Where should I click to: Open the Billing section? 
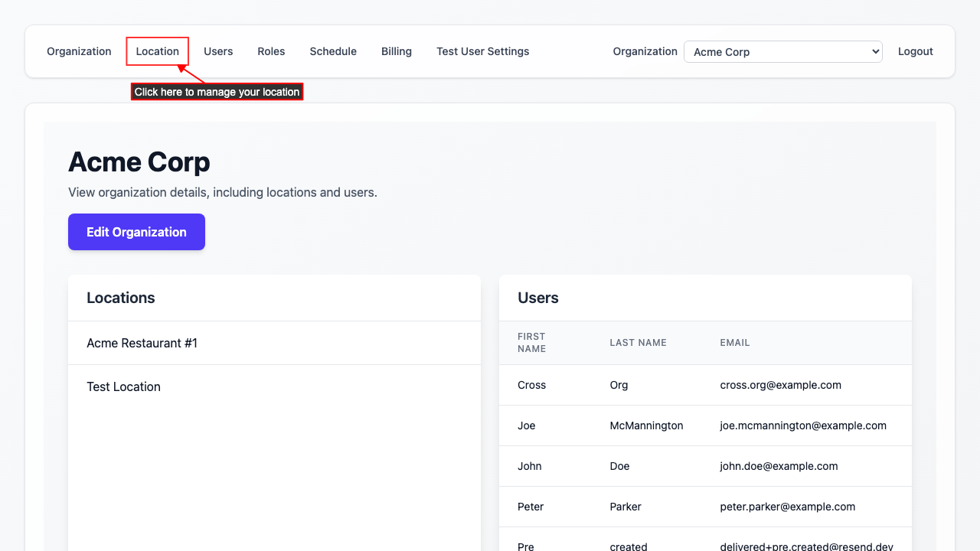(x=396, y=51)
